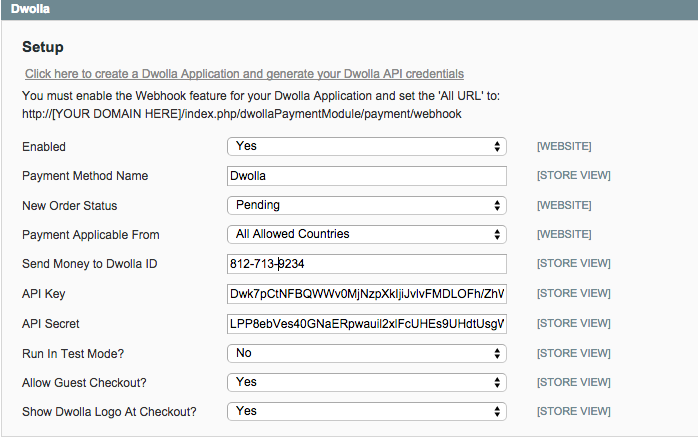698x438 pixels.
Task: Focus the API Key text field
Action: [367, 294]
